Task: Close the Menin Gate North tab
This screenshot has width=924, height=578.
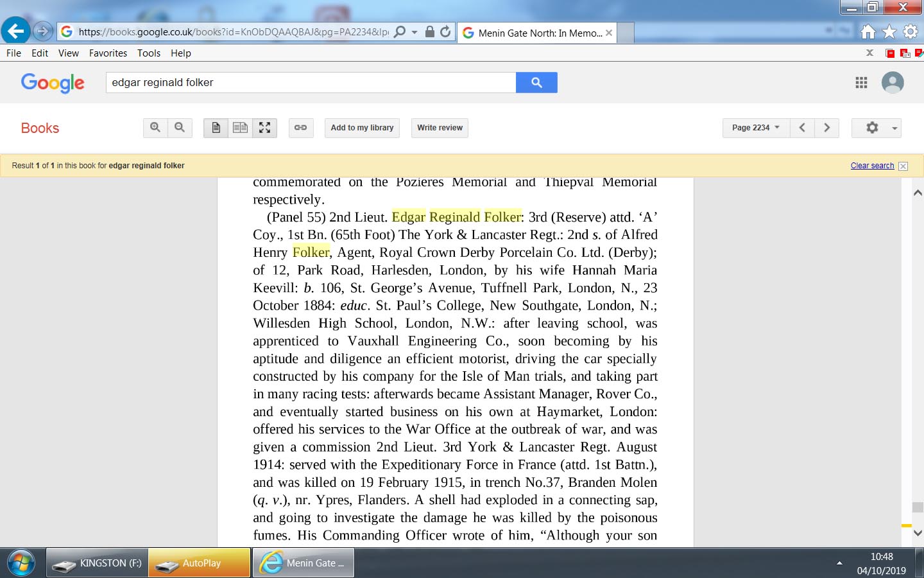Action: [609, 33]
